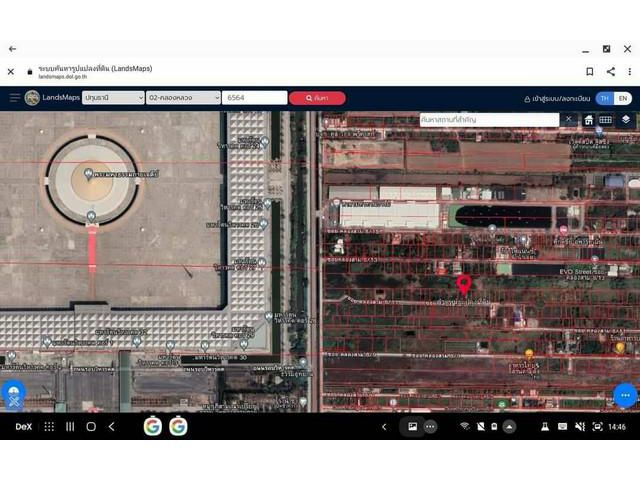Share the page via share icon
Viewport: 640px width, 480px height.
click(610, 71)
